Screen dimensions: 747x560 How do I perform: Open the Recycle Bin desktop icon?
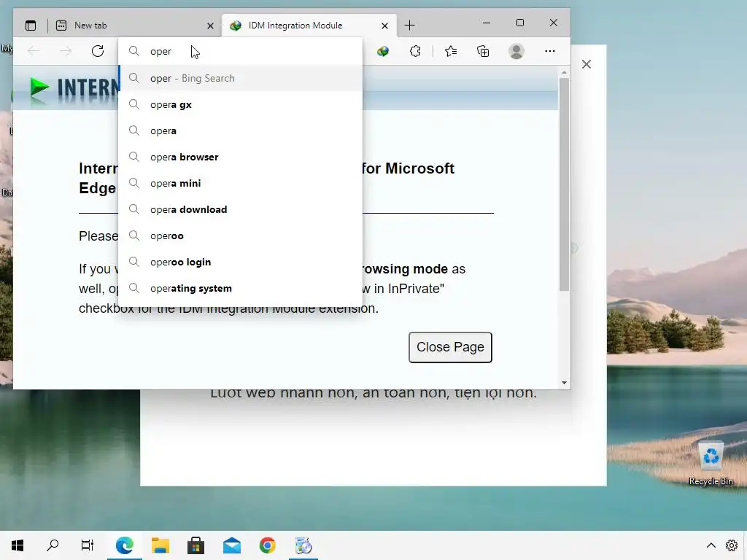[x=711, y=463]
